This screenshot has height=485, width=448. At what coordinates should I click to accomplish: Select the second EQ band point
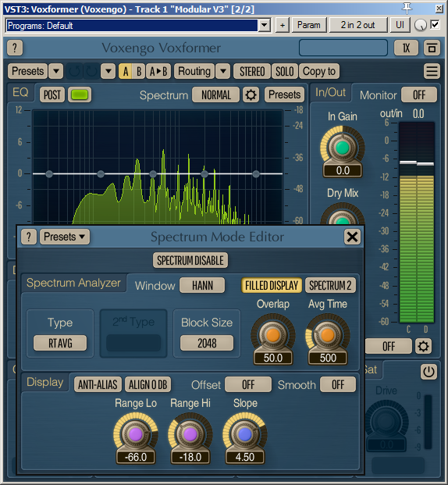pos(101,174)
